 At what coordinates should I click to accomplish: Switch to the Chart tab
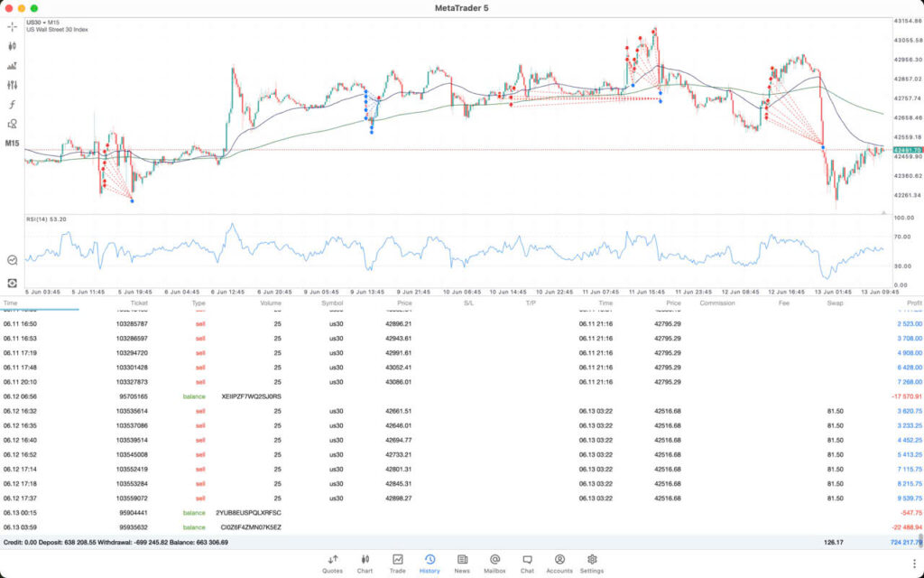pos(365,564)
